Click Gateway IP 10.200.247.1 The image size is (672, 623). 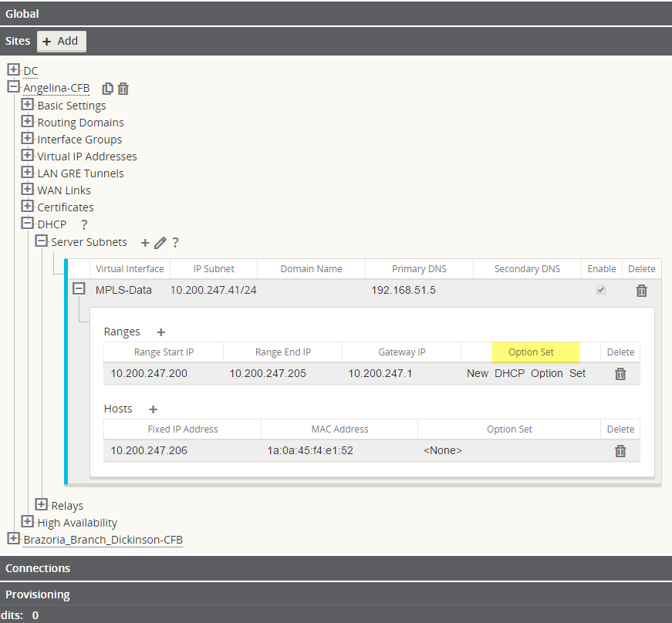click(x=380, y=373)
